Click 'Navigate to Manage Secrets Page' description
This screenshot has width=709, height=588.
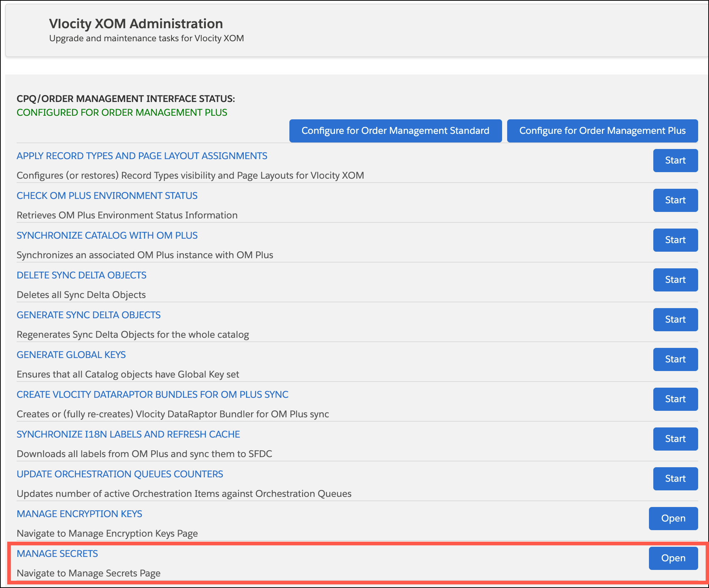pyautogui.click(x=89, y=573)
